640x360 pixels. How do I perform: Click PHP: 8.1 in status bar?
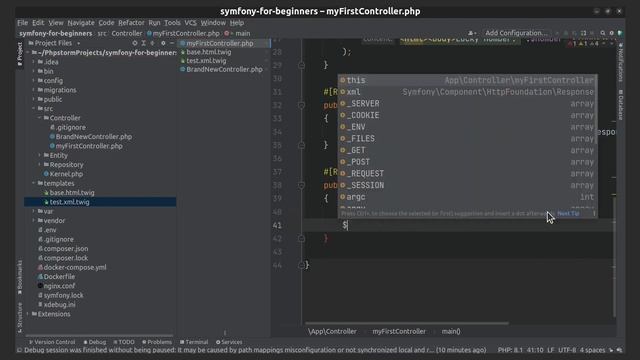(510, 350)
